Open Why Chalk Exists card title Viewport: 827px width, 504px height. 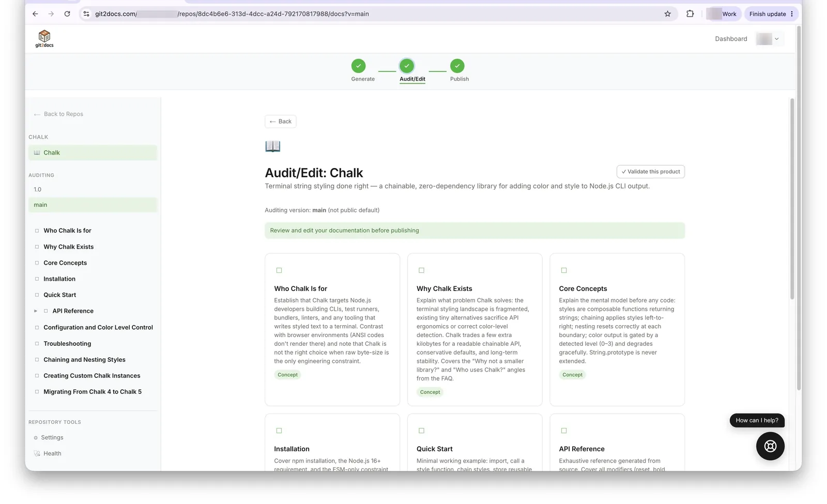444,288
